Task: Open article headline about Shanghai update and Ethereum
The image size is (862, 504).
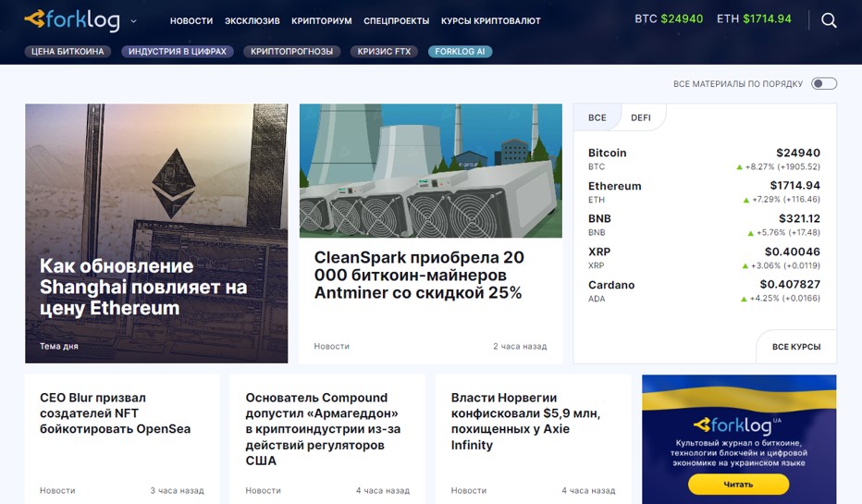Action: click(143, 287)
